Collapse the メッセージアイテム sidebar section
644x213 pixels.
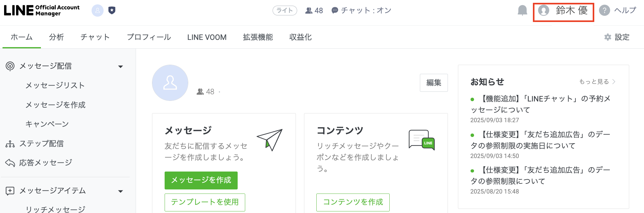[120, 191]
